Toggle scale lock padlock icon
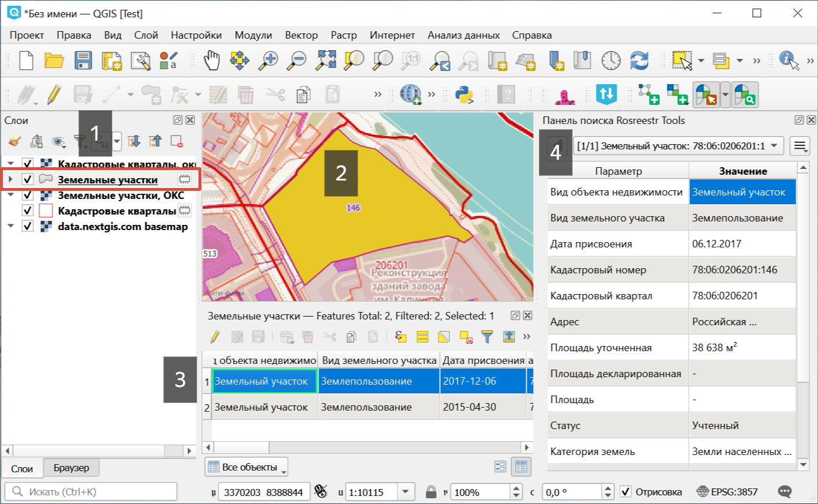The image size is (818, 504). click(430, 492)
